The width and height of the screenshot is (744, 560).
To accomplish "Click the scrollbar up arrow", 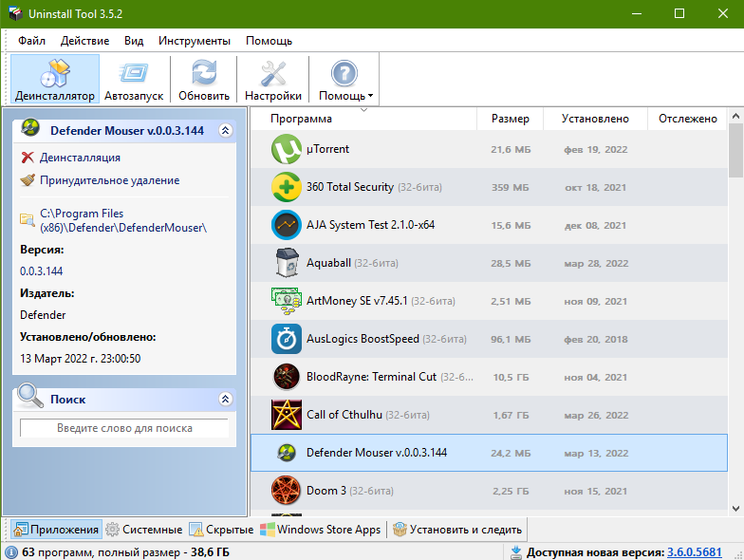I will [x=735, y=116].
